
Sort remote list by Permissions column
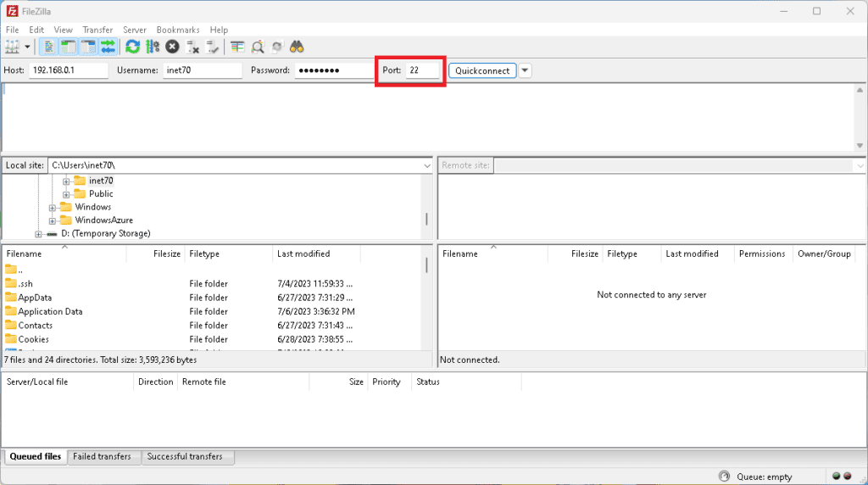click(764, 254)
